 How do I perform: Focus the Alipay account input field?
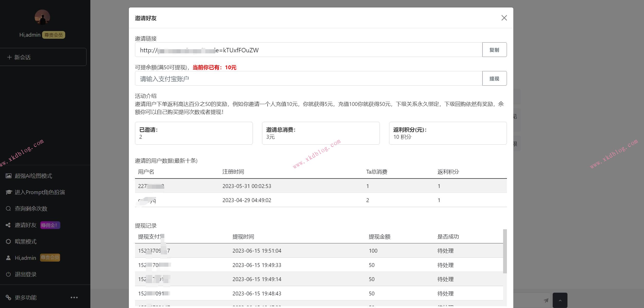[309, 78]
